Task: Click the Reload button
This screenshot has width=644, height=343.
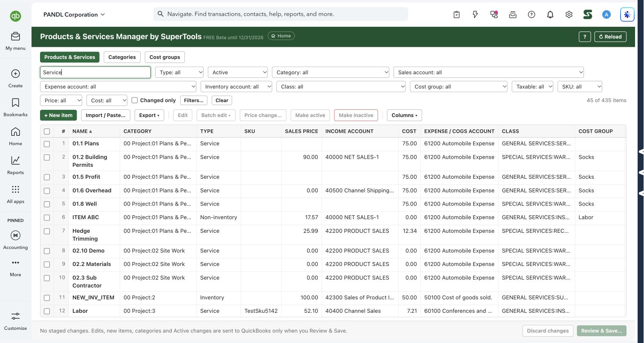Action: [610, 37]
